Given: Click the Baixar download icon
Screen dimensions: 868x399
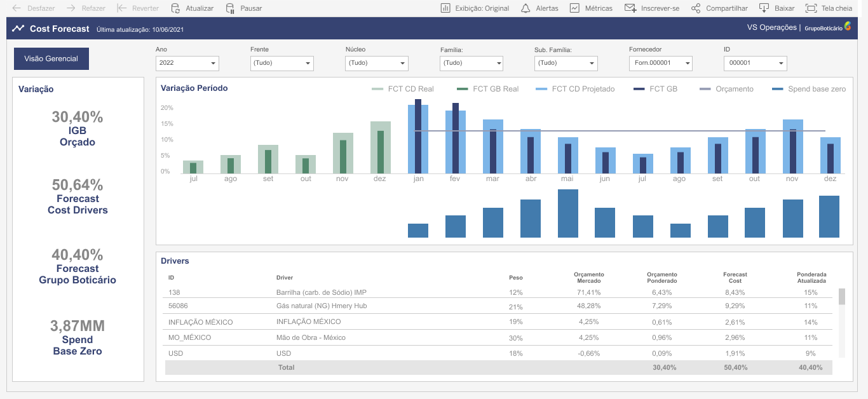Looking at the screenshot, I should click(764, 8).
